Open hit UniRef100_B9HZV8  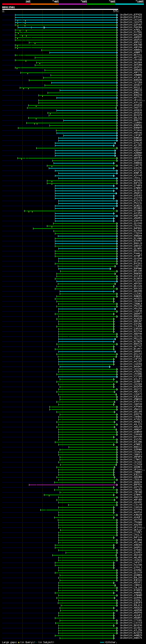coord(131,95)
